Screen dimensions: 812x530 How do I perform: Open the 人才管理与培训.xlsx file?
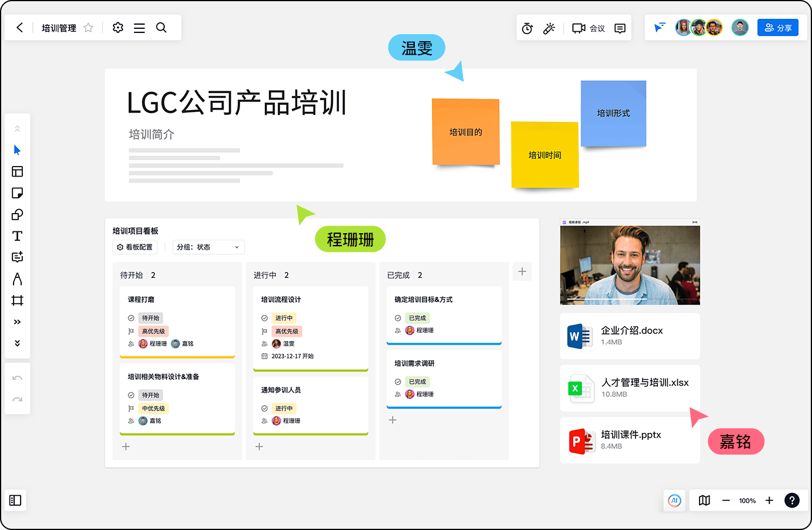pos(630,388)
